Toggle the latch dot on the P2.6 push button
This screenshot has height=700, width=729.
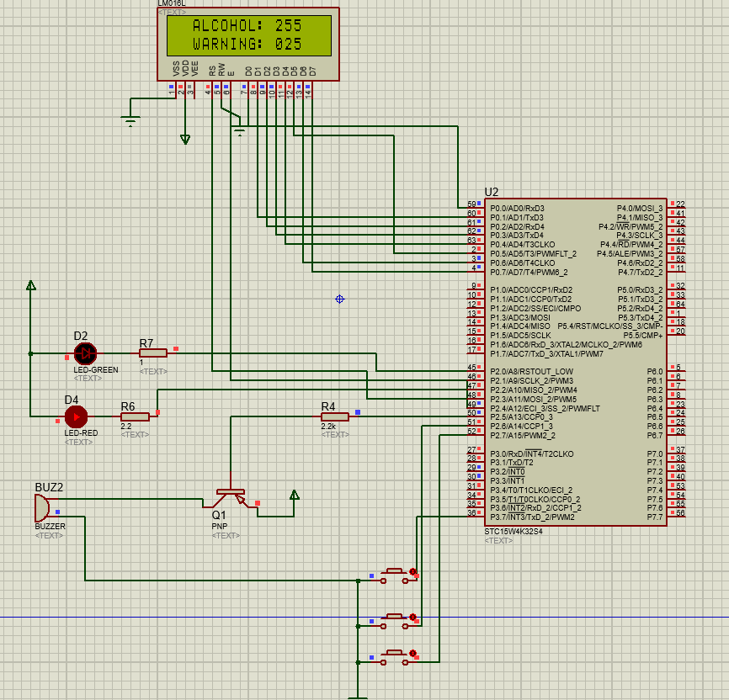tap(412, 617)
